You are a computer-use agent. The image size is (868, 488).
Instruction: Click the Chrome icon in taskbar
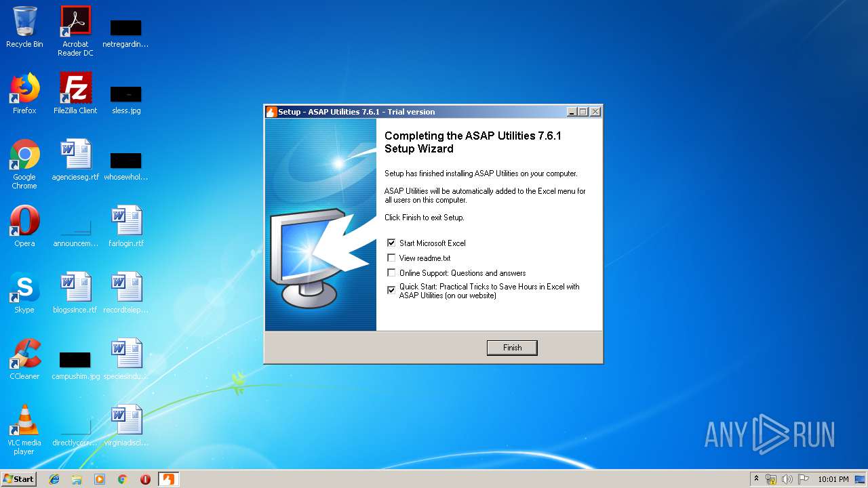tap(122, 479)
